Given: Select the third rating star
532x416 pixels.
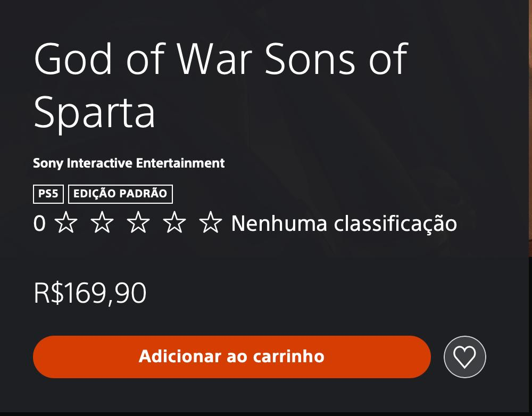Looking at the screenshot, I should pos(138,223).
